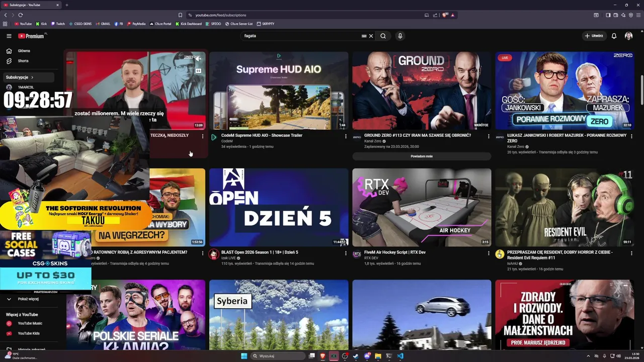The height and width of the screenshot is (362, 644).
Task: Bookmark this page with the bookmark icon
Action: tap(180, 15)
